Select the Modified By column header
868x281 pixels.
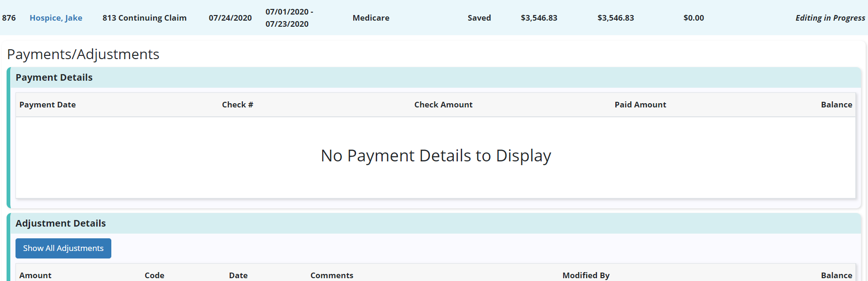(x=586, y=275)
